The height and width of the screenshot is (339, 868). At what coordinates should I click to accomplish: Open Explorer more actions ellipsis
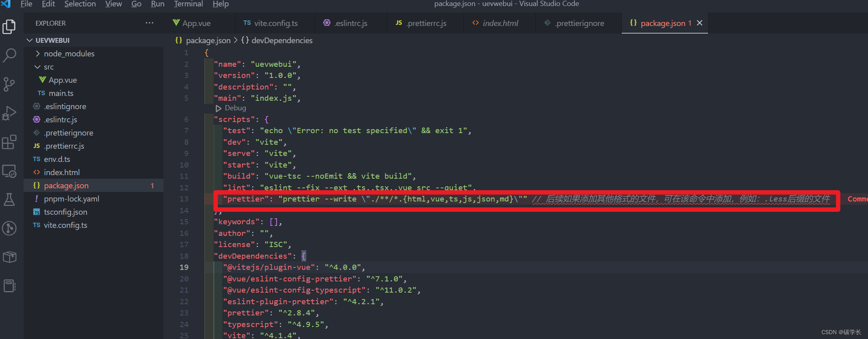pos(150,23)
